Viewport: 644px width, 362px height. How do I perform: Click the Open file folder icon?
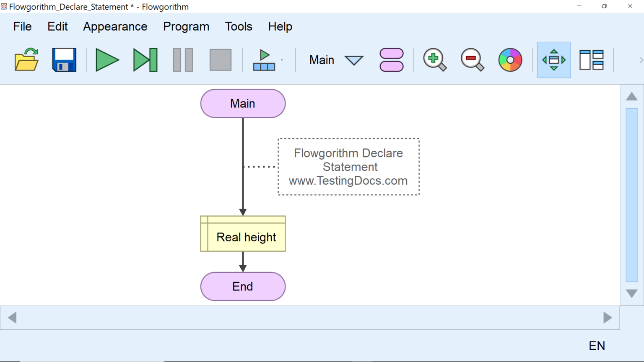[x=26, y=60]
